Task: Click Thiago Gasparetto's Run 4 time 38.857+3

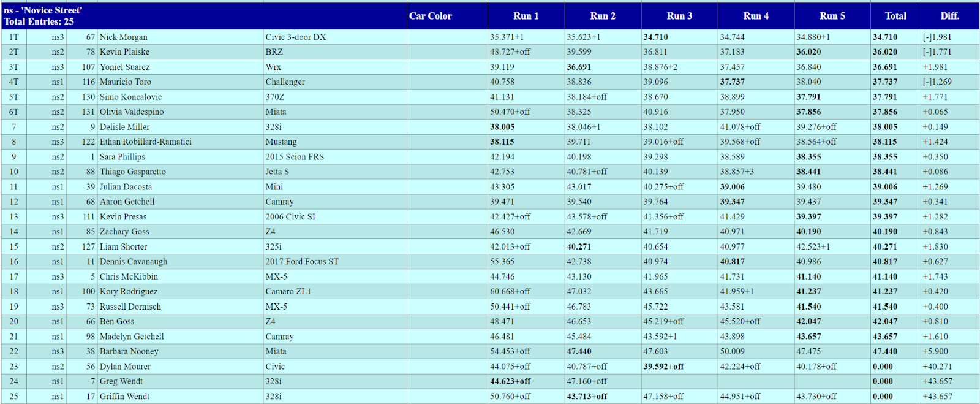Action: (x=737, y=172)
